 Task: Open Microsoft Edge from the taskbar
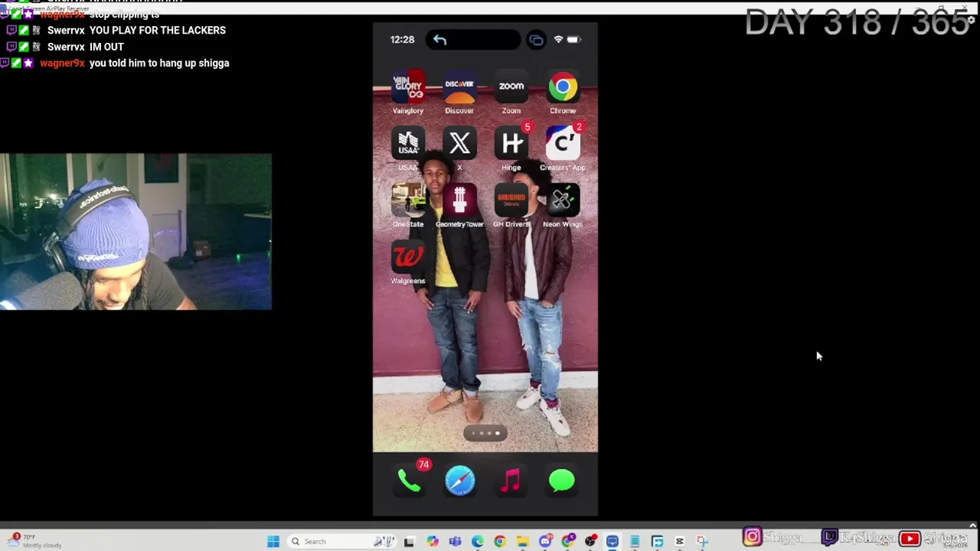(478, 542)
